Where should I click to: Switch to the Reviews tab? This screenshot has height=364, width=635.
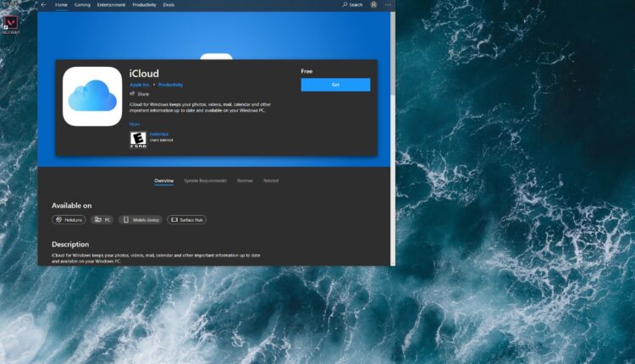(x=245, y=180)
